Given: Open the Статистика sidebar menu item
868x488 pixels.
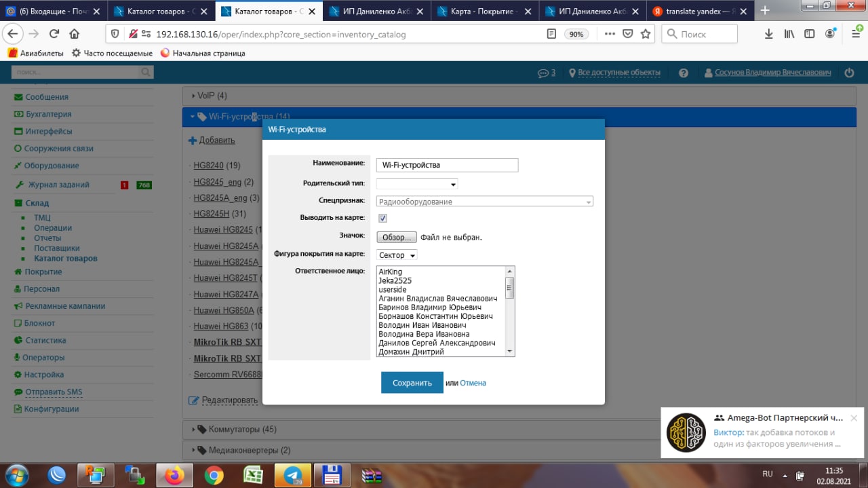Looking at the screenshot, I should coord(45,340).
